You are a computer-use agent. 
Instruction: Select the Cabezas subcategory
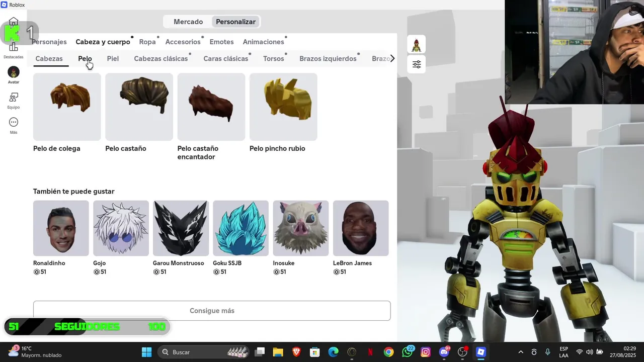49,59
